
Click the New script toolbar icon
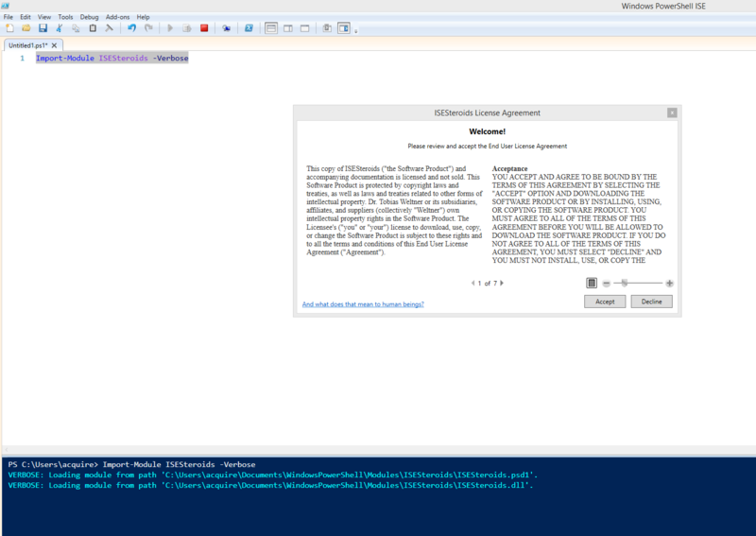(9, 28)
